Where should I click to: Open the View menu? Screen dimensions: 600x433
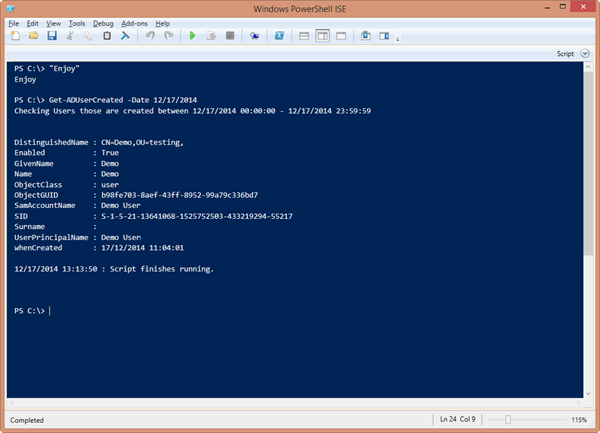[x=54, y=24]
